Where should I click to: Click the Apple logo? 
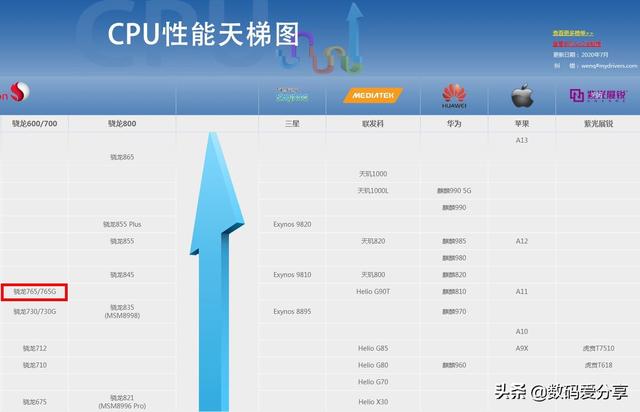(x=522, y=96)
